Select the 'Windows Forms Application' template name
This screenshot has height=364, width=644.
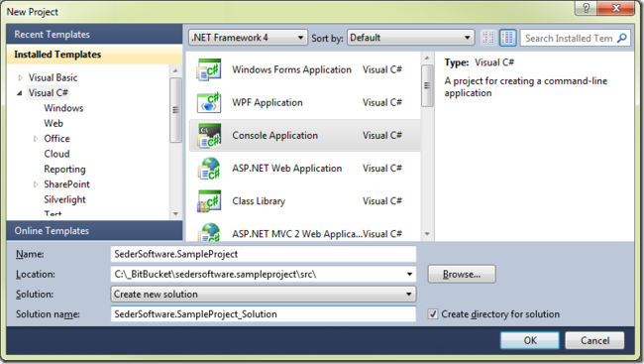click(291, 69)
